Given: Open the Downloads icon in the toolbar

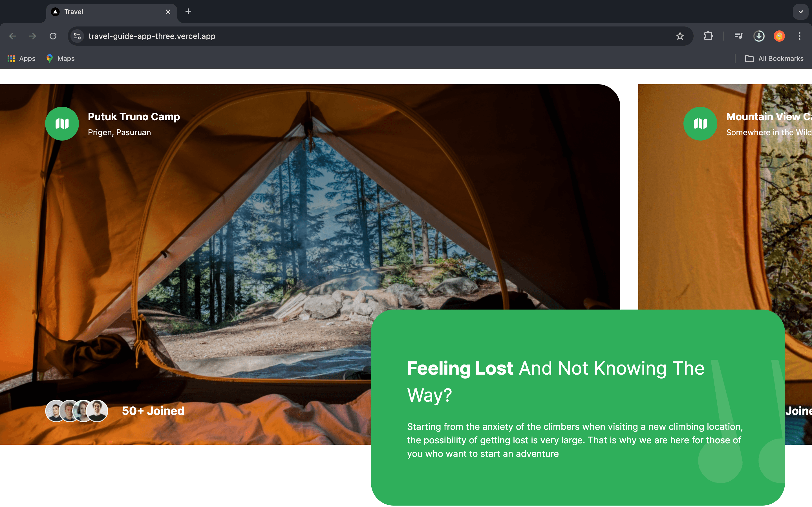Looking at the screenshot, I should (x=759, y=36).
